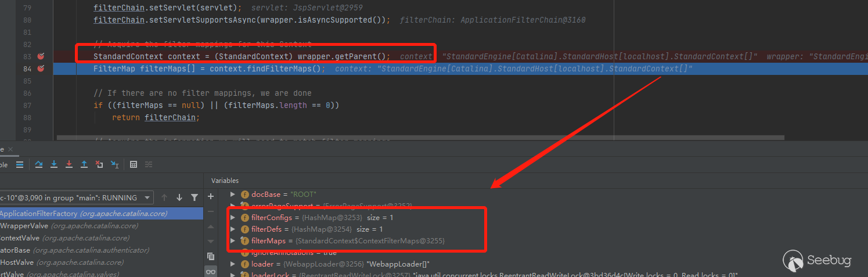Toggle the show watches glasses icon

pyautogui.click(x=211, y=271)
